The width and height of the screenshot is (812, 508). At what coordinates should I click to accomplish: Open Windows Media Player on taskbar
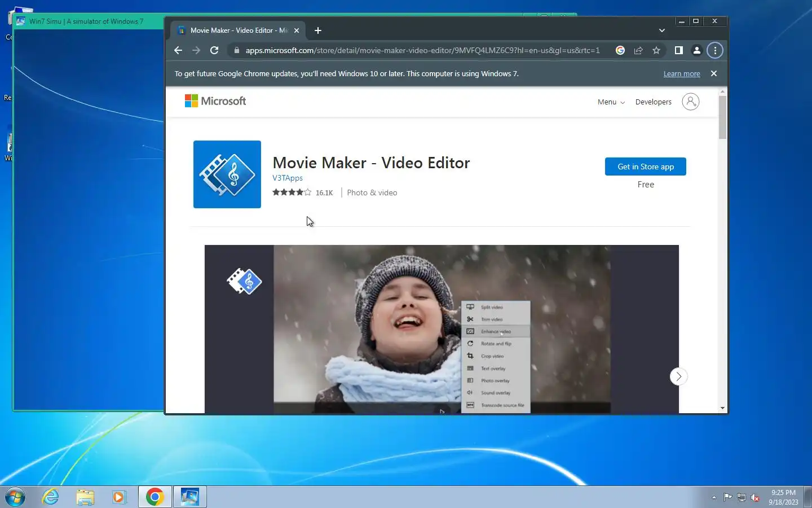click(119, 497)
